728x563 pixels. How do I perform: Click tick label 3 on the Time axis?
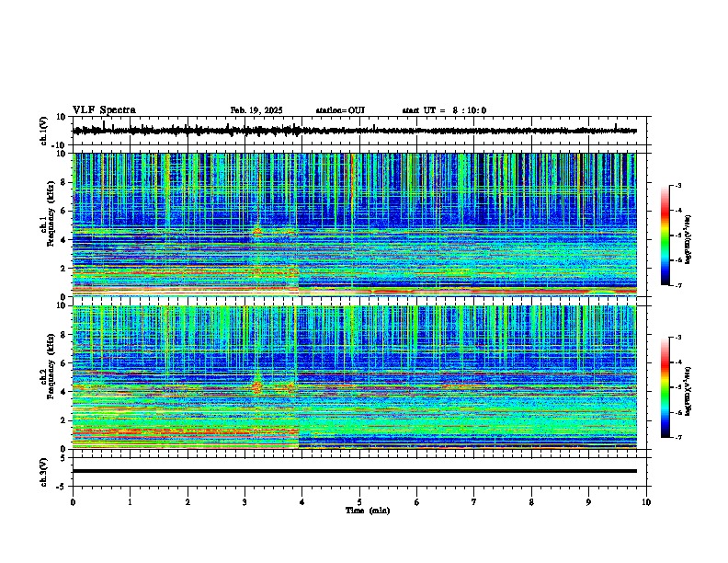pos(245,502)
